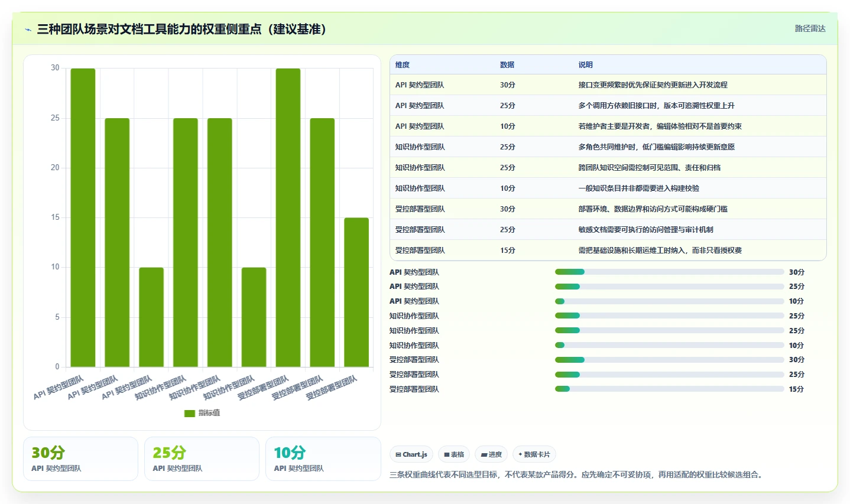
Task: Click the 维度 column header
Action: point(403,65)
